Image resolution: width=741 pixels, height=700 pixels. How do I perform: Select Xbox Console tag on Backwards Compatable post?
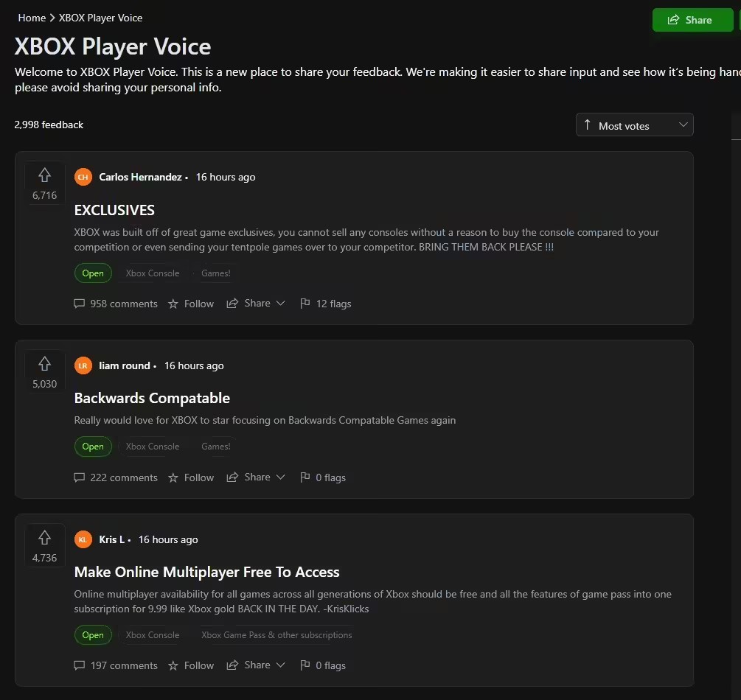tap(153, 447)
